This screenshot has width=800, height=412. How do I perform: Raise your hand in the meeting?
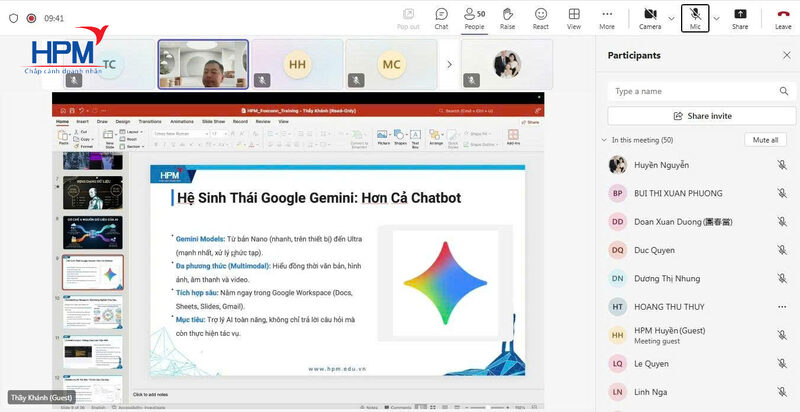pos(507,18)
